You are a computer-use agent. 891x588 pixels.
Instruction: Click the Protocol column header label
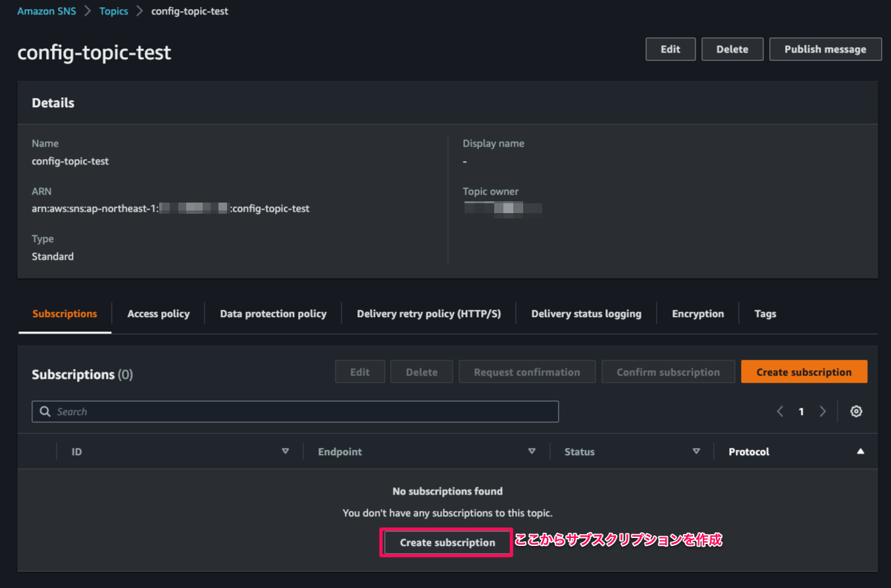[749, 452]
